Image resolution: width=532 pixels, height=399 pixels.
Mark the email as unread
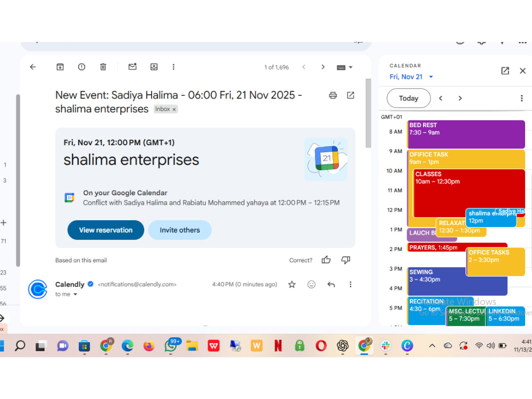[132, 67]
